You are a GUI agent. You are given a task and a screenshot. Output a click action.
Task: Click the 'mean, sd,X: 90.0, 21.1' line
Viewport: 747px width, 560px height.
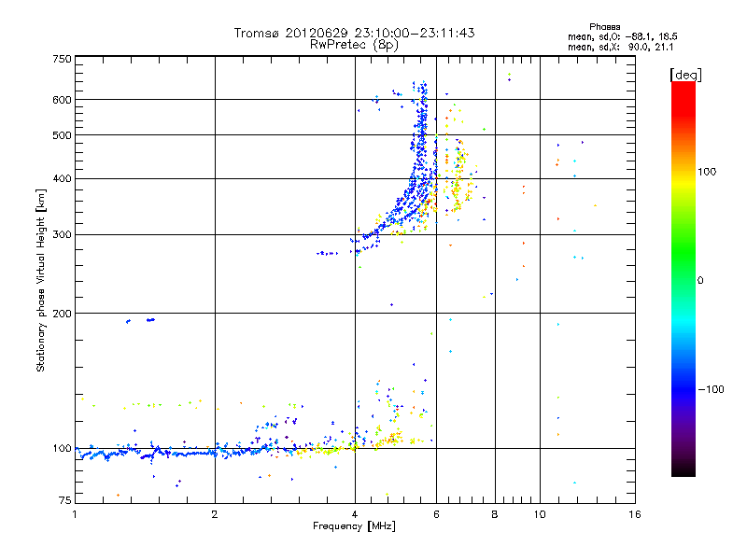pyautogui.click(x=620, y=47)
